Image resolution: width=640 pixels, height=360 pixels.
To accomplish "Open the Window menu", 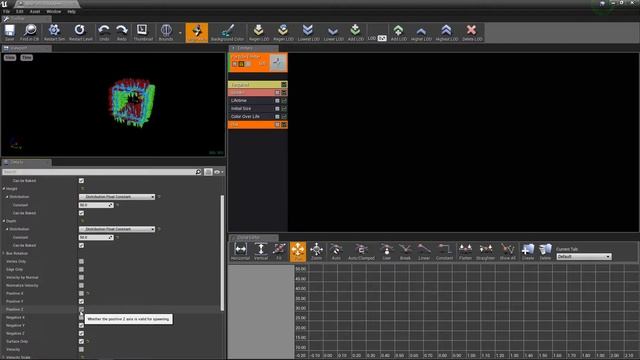I will click(x=53, y=11).
